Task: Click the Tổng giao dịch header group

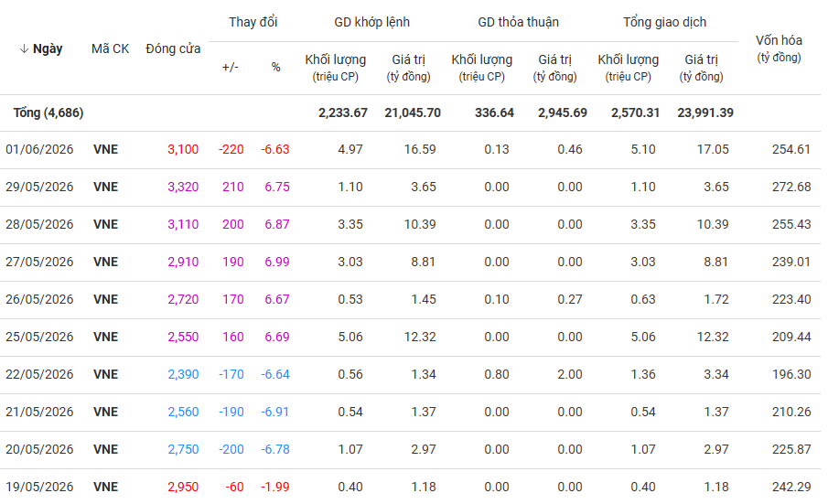Action: point(664,22)
